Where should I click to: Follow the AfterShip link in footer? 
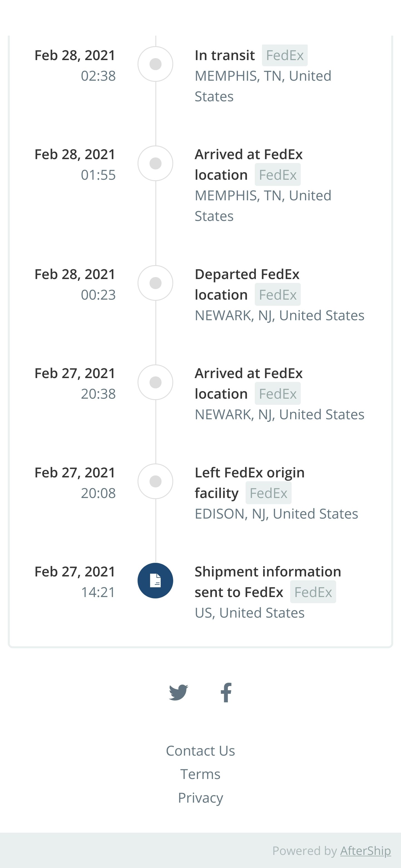coord(365,851)
